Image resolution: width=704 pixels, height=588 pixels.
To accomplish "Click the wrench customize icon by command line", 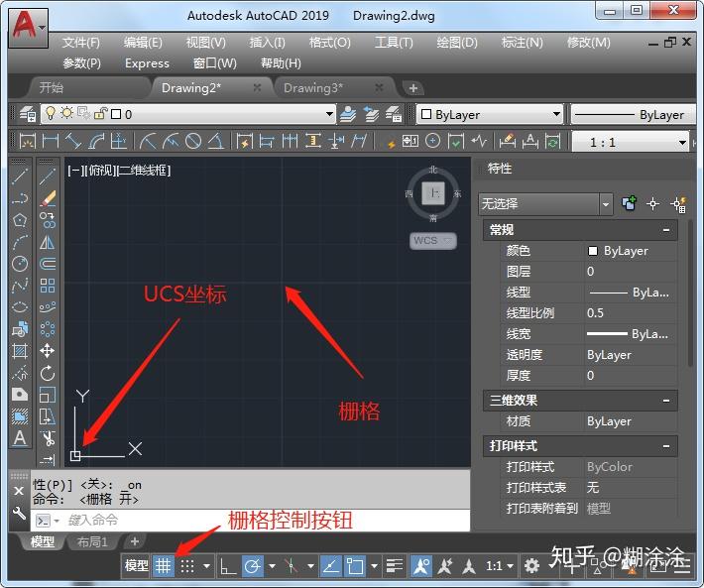I will [x=19, y=513].
